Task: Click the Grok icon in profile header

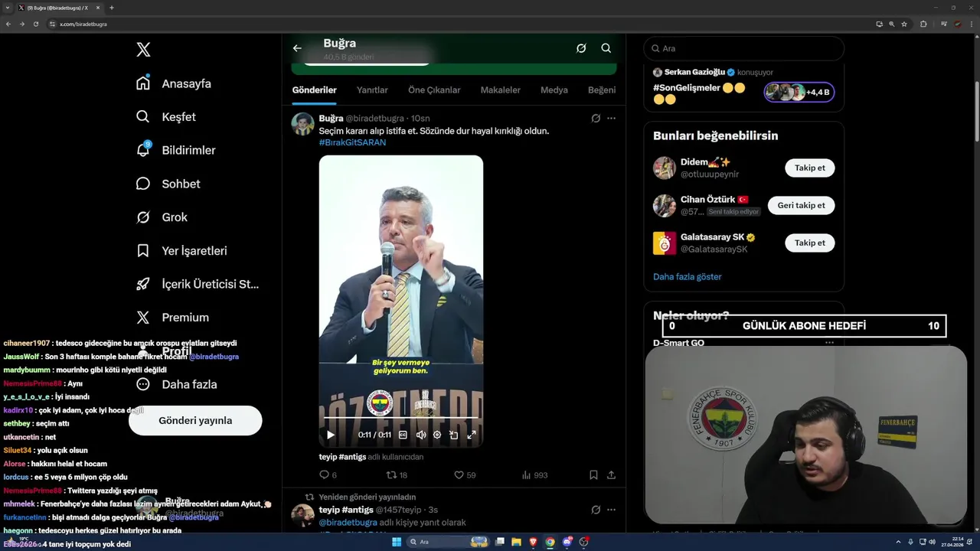Action: pyautogui.click(x=581, y=48)
